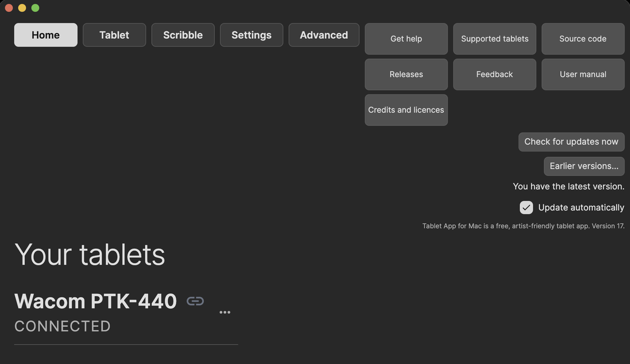The height and width of the screenshot is (364, 630).
Task: Show Credits and licences
Action: (406, 110)
